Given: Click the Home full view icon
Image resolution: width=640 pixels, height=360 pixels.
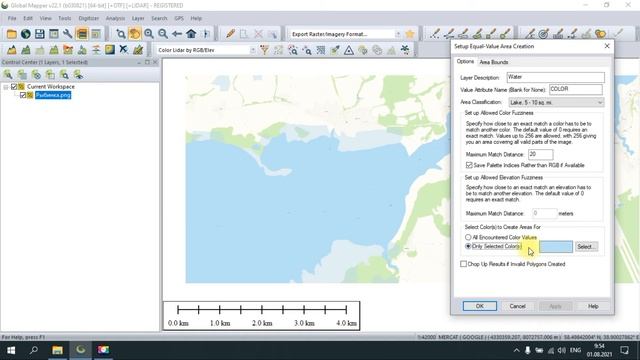Looking at the screenshot, I should [x=191, y=34].
